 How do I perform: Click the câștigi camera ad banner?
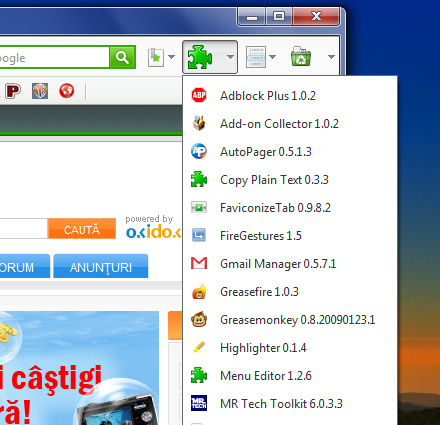tap(79, 368)
